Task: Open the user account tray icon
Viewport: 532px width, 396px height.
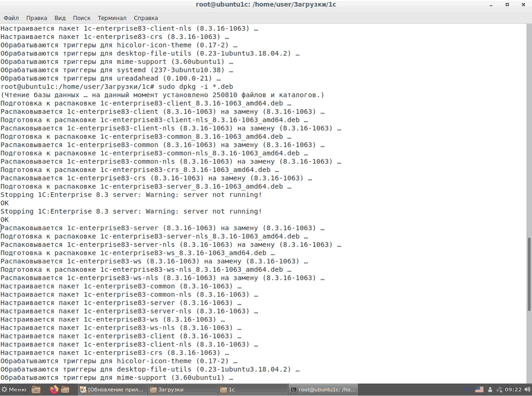Action: 490,390
